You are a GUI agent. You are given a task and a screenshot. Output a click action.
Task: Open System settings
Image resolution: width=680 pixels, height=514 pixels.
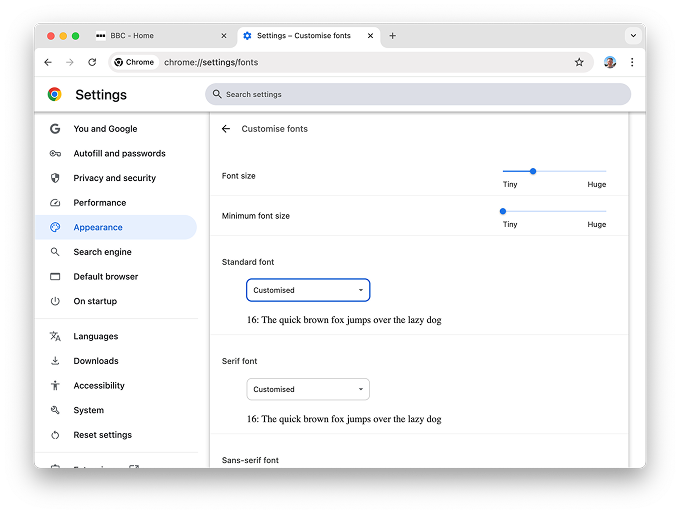coord(116,410)
